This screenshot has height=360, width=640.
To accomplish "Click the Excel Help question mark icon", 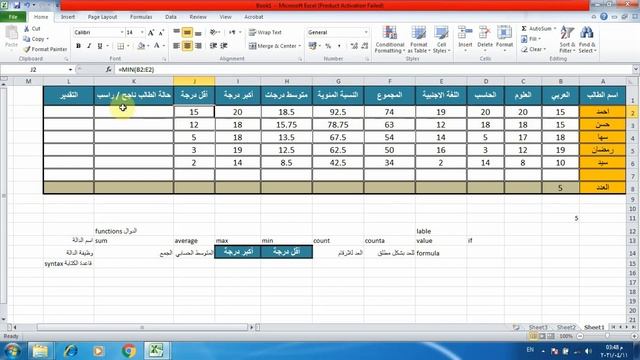I will point(604,17).
